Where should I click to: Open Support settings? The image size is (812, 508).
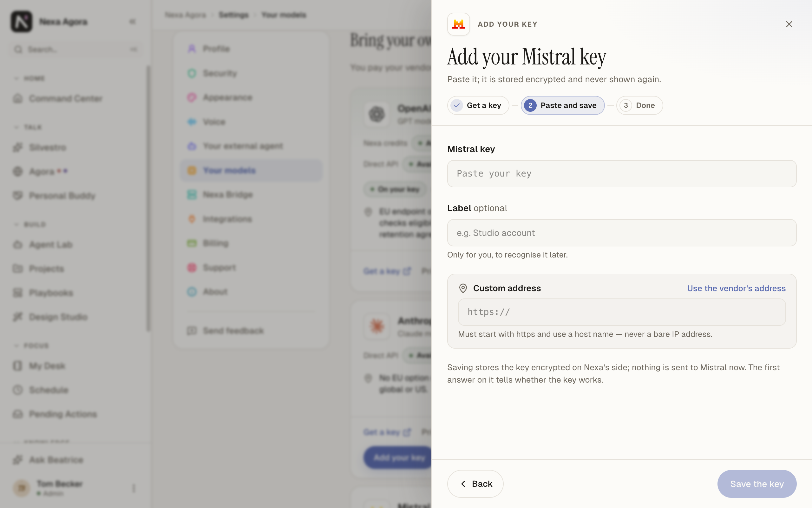(x=251, y=268)
